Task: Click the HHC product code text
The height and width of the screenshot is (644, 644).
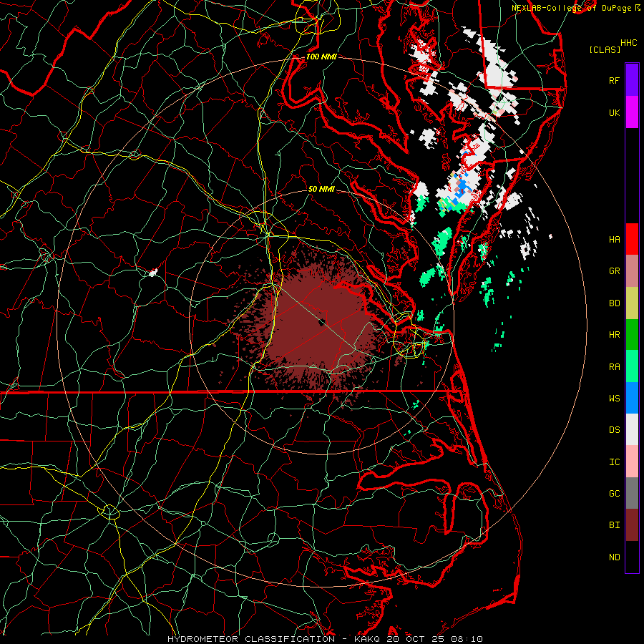Action: [x=628, y=43]
